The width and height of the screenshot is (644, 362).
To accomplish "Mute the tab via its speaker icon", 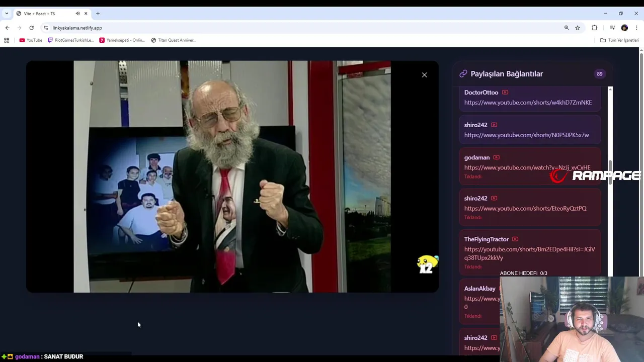I will [77, 14].
